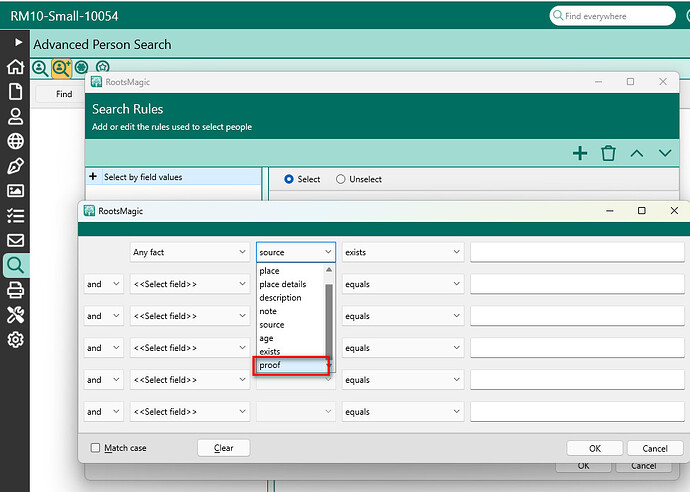The width and height of the screenshot is (690, 492).
Task: Open the 'Any fact' field dropdown
Action: click(190, 252)
